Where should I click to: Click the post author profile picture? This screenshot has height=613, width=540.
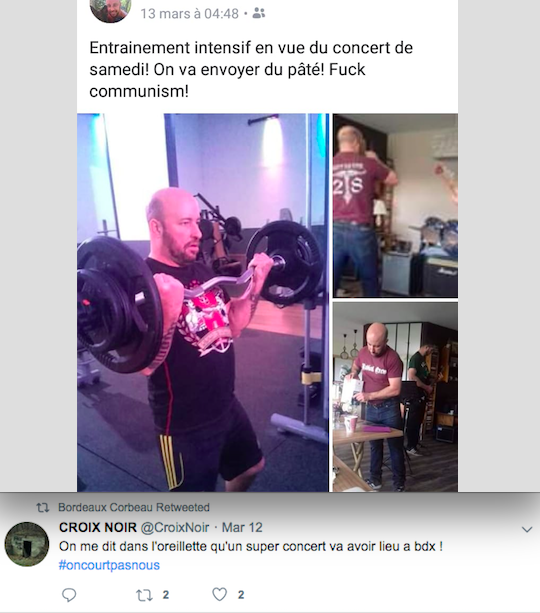click(x=110, y=10)
